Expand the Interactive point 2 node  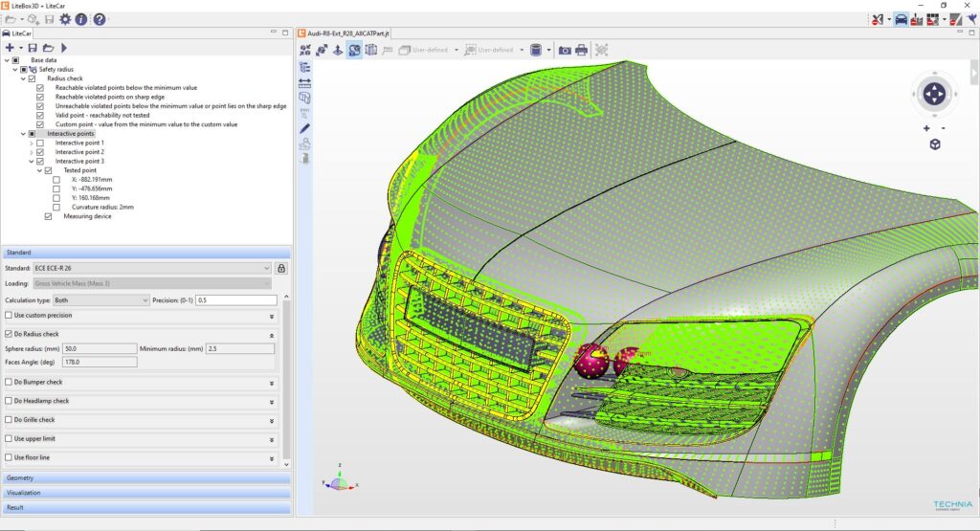point(32,152)
